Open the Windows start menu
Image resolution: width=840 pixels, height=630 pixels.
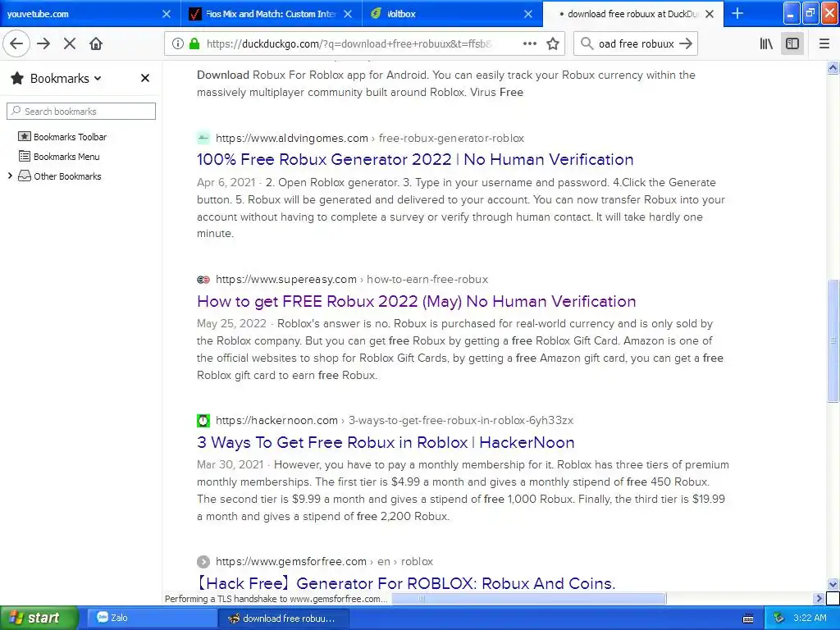pos(39,618)
